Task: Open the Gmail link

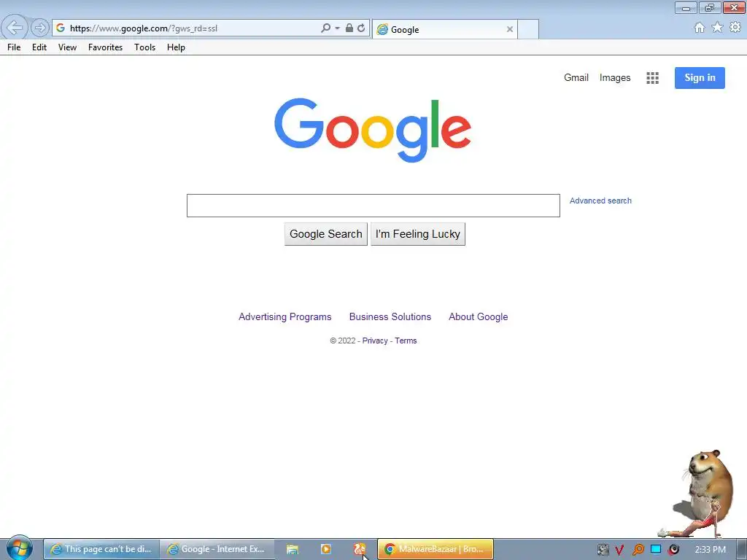Action: tap(576, 77)
